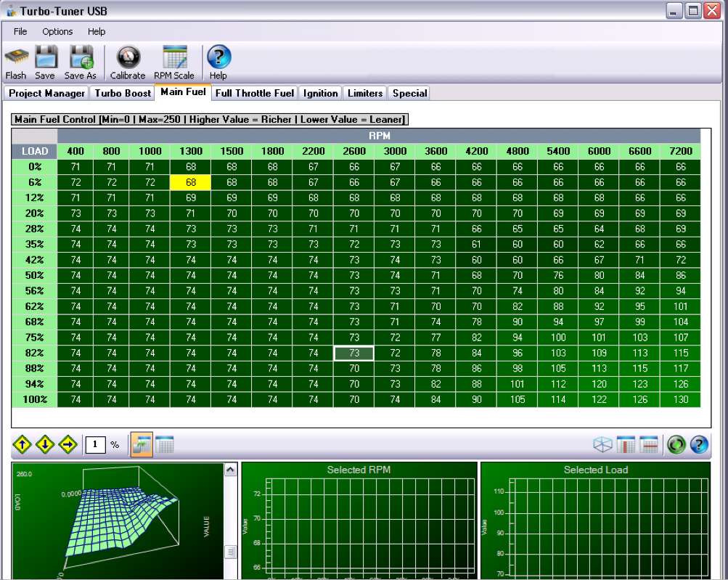Click the column highlight table icon

pyautogui.click(x=626, y=444)
